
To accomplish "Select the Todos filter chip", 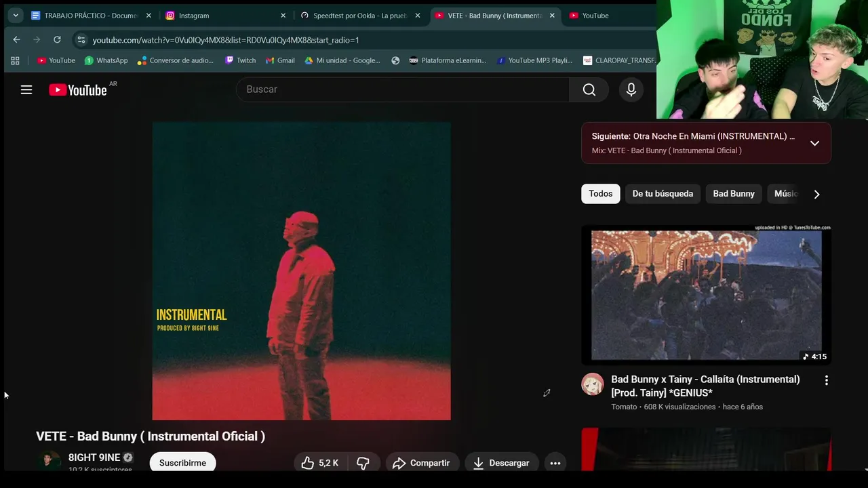I will 601,194.
